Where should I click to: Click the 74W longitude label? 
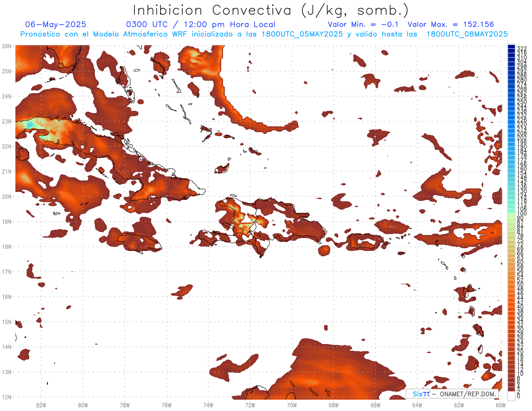(x=208, y=405)
